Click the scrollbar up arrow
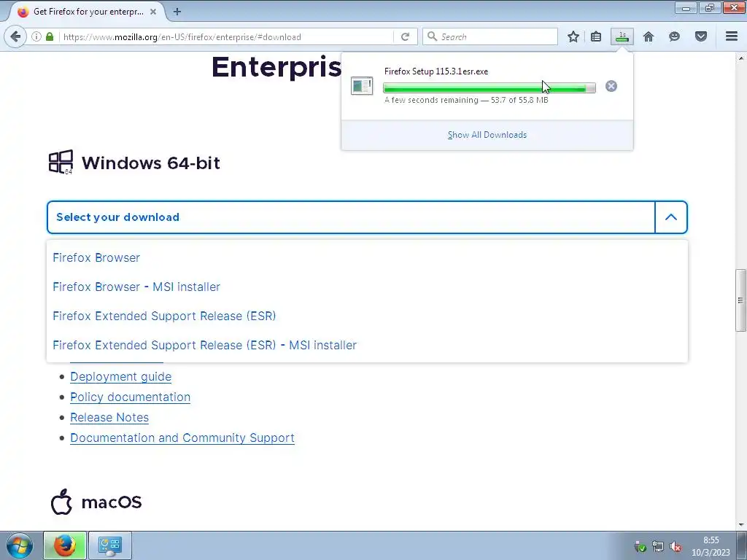The image size is (747, 560). (740, 58)
